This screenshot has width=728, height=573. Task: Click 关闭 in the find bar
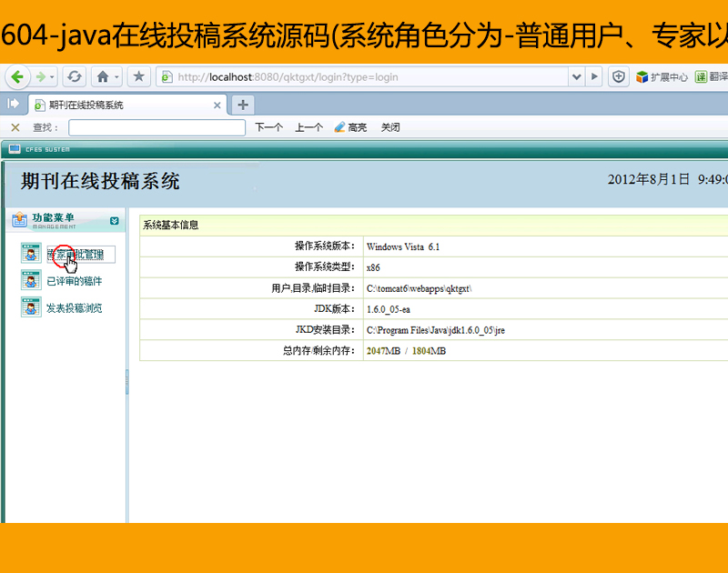(x=390, y=127)
